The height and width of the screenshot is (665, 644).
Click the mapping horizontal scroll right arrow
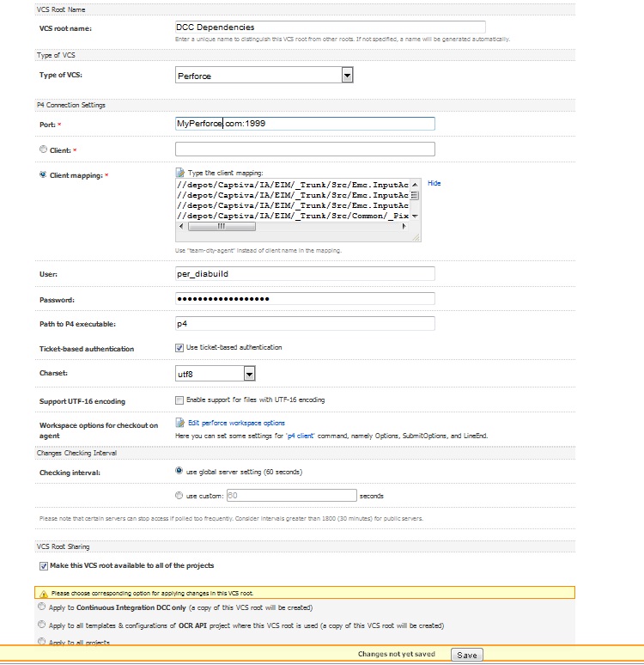pos(404,227)
